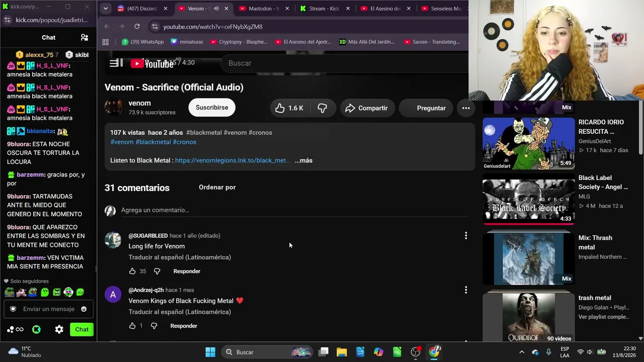
Task: Open the venomlegions.lnk.to description link
Action: tap(232, 160)
